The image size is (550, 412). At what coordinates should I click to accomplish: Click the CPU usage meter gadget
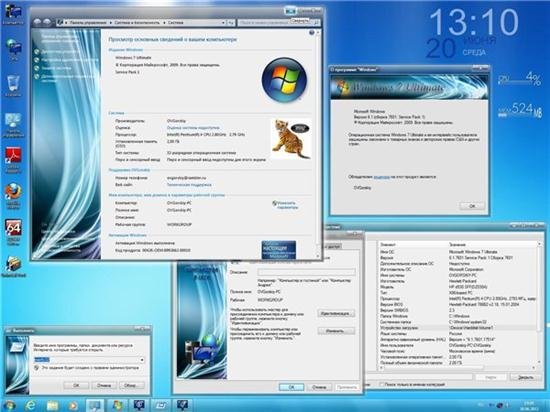[519, 80]
